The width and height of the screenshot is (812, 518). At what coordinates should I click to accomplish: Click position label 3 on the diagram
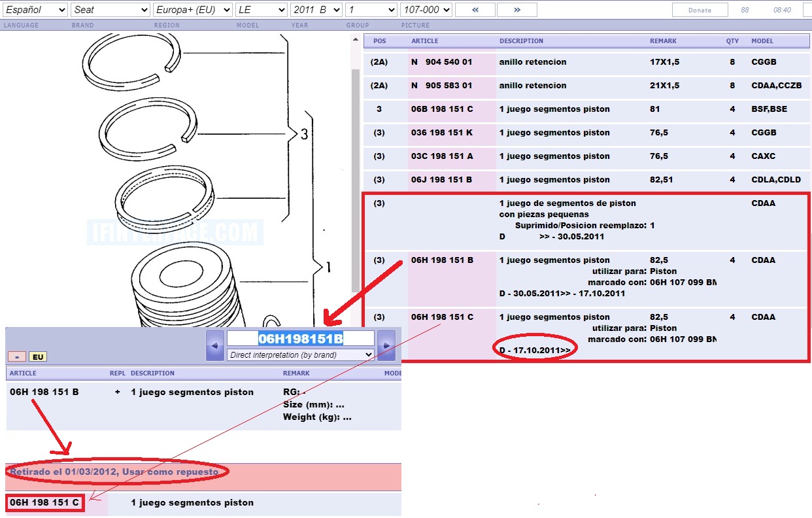[x=304, y=134]
